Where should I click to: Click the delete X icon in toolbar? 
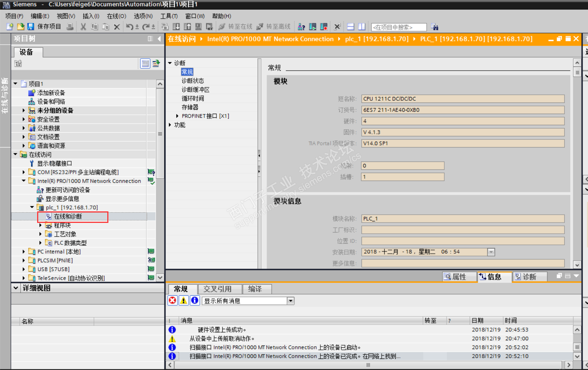117,27
